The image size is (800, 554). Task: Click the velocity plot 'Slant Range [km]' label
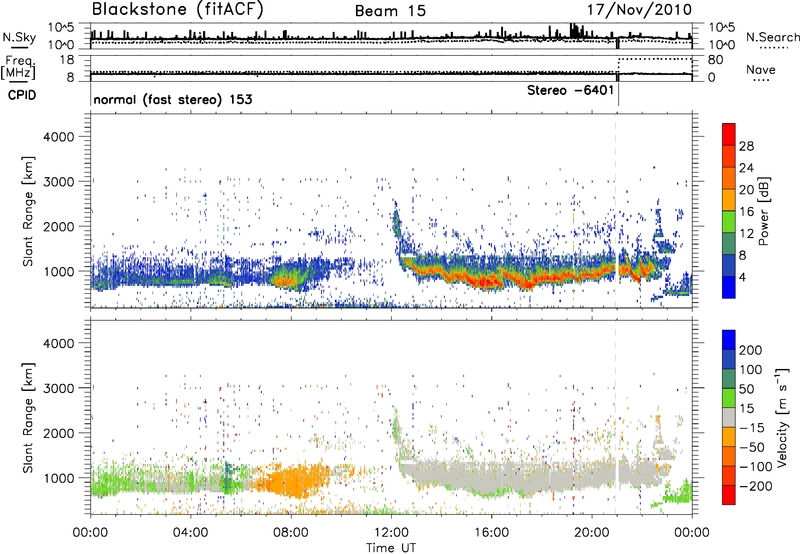[28, 418]
